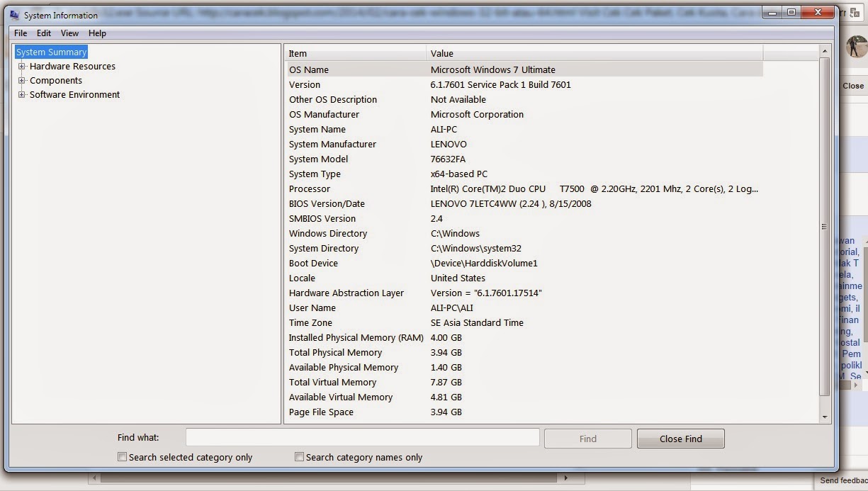This screenshot has width=868, height=491.
Task: Select the Total Virtual Memory row
Action: [524, 382]
